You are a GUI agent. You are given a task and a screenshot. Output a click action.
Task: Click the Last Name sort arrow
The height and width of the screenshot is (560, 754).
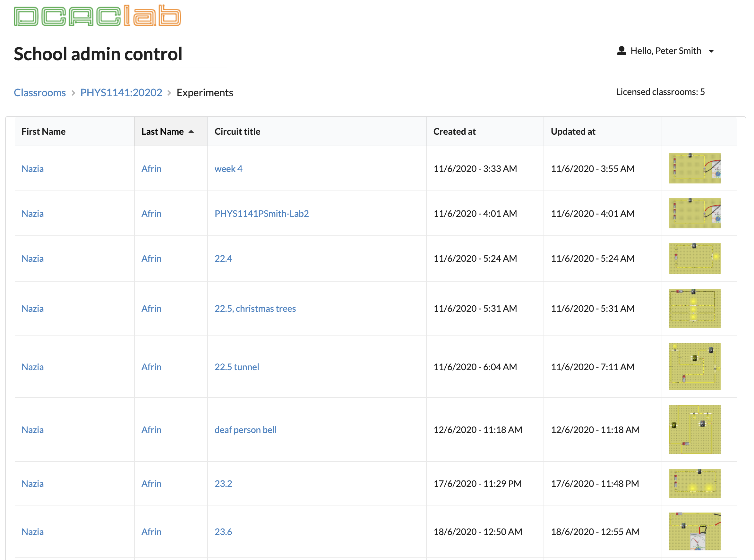[191, 132]
